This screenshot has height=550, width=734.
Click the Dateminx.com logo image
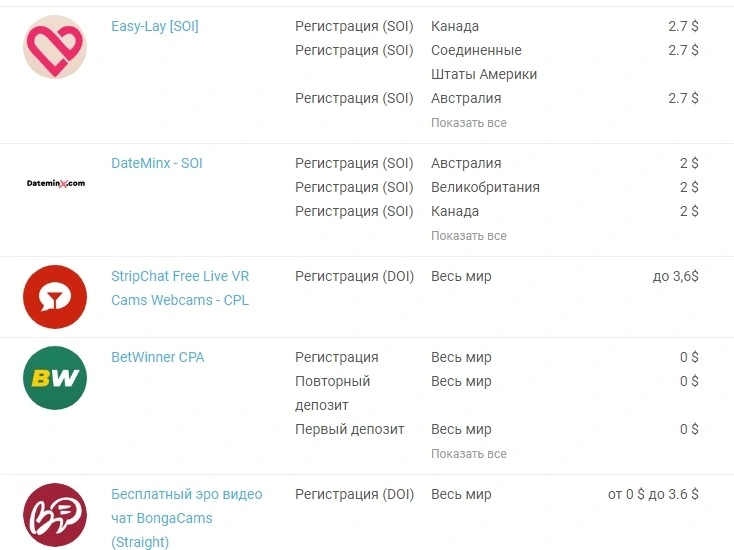56,183
